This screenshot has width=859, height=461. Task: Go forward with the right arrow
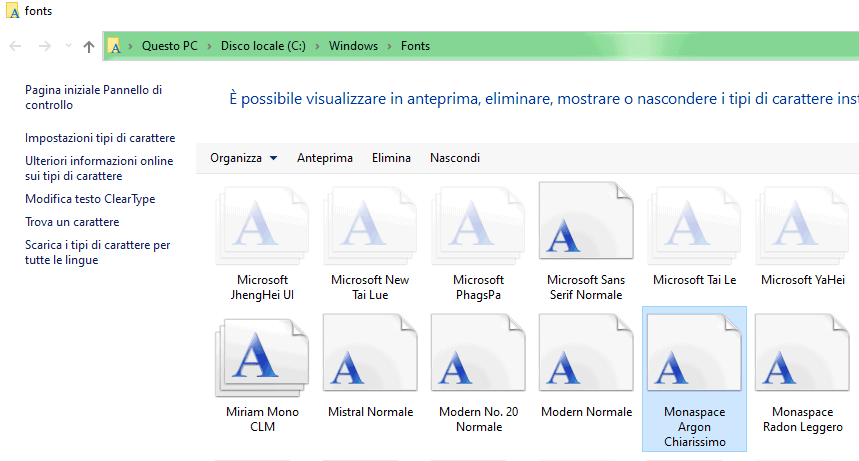tap(45, 46)
